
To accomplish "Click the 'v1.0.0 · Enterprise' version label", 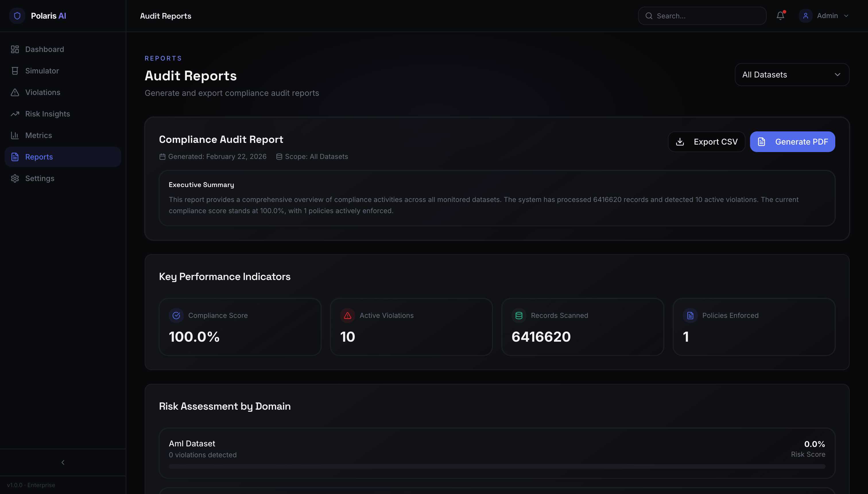I will [31, 485].
